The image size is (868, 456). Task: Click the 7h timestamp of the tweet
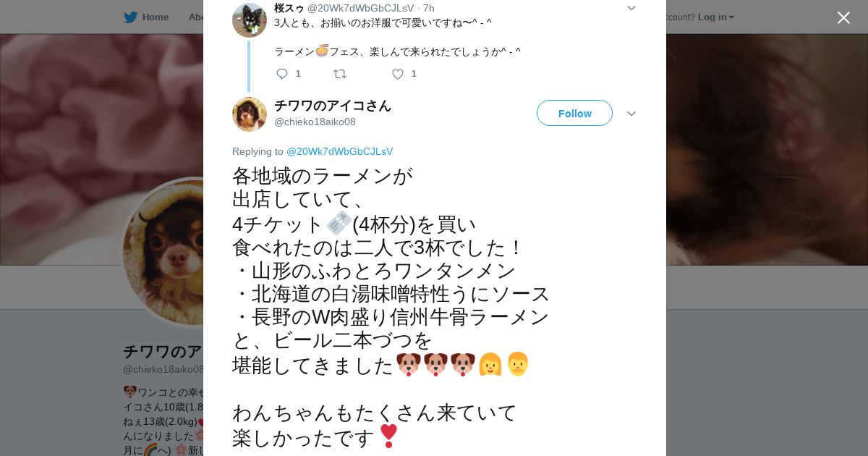pos(428,8)
